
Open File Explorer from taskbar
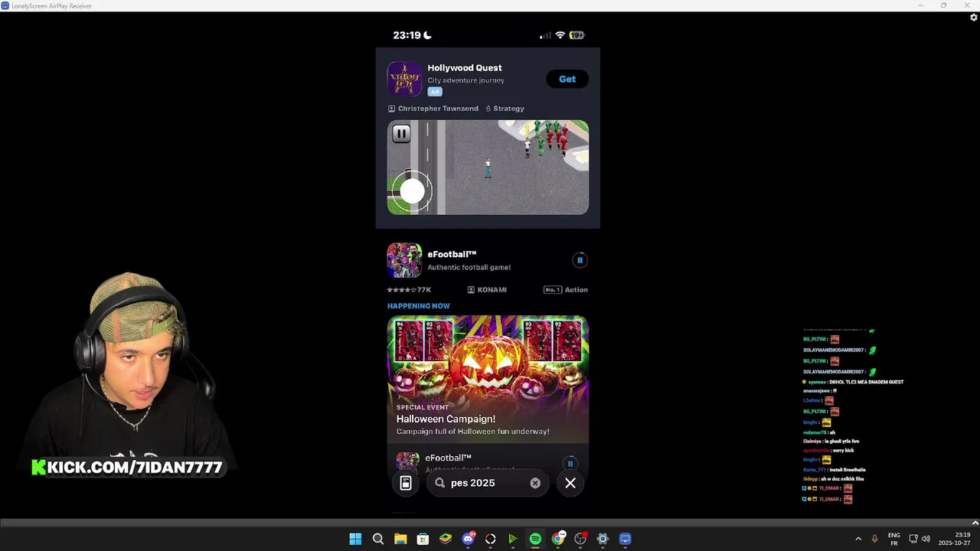pos(400,539)
